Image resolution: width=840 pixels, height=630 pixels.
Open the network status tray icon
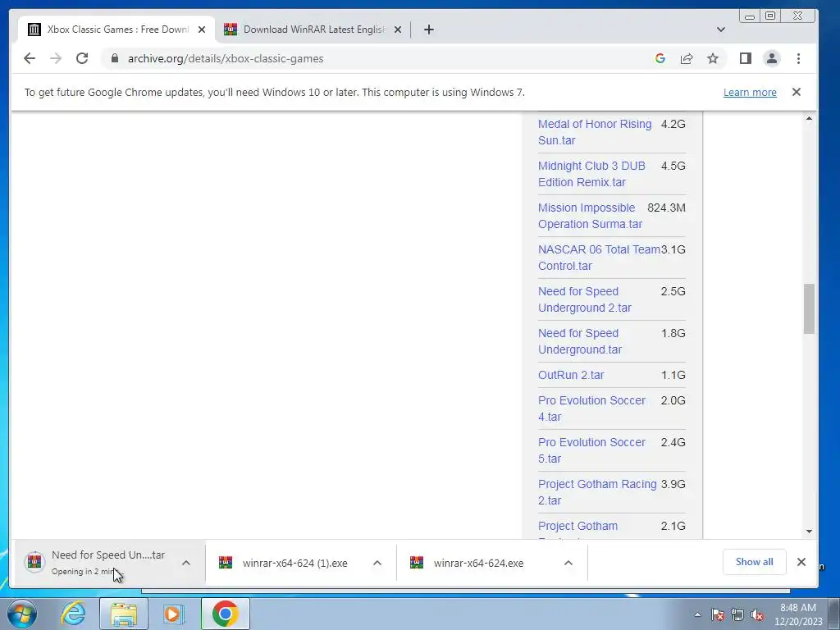(737, 614)
